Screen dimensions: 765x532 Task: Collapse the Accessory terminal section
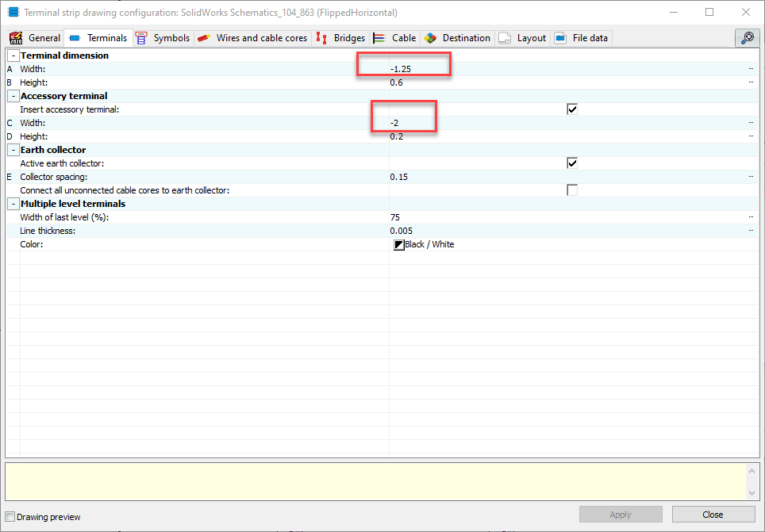pos(13,96)
